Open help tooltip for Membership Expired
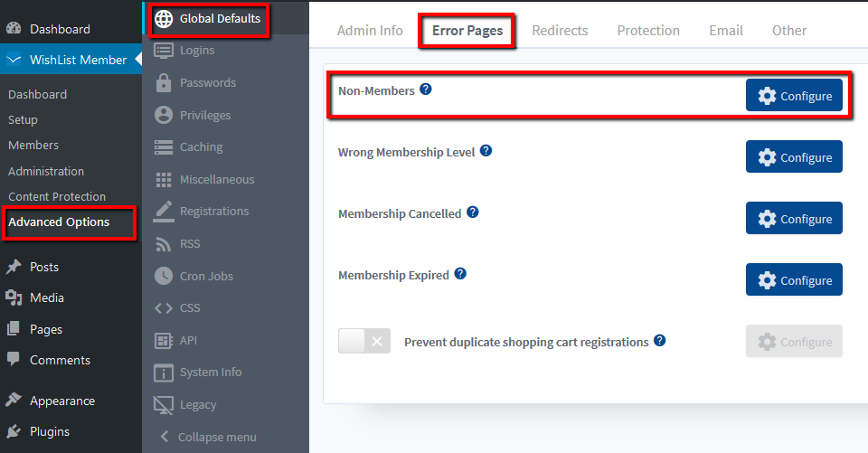This screenshot has width=868, height=453. point(460,274)
